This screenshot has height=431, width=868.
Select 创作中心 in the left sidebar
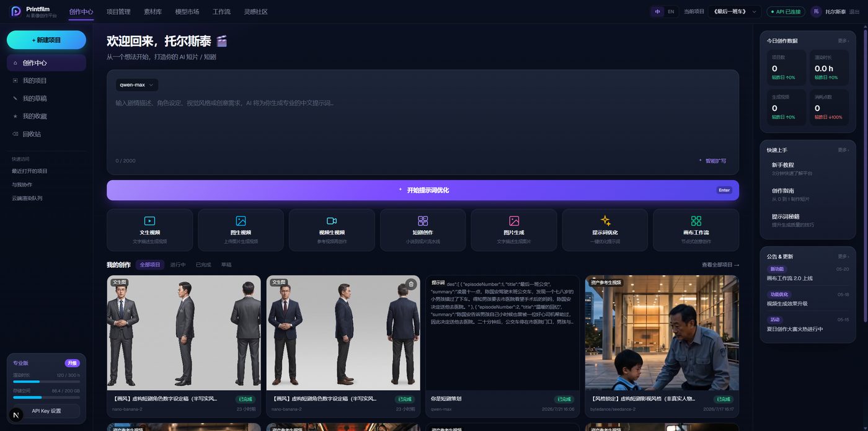(46, 63)
